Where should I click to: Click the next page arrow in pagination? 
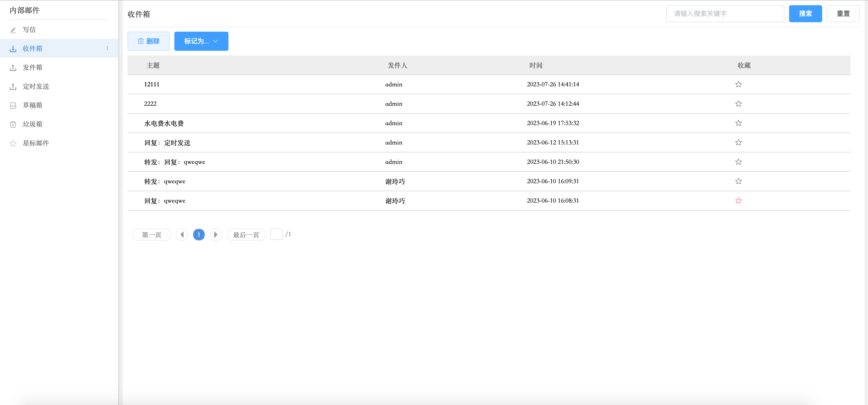point(216,234)
